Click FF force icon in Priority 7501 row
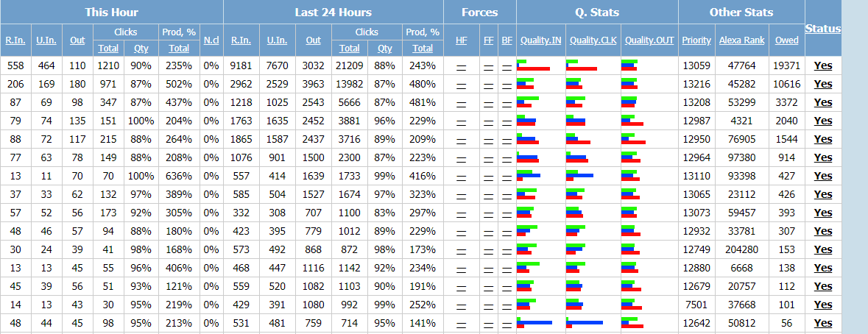The width and height of the screenshot is (868, 334). click(x=488, y=307)
